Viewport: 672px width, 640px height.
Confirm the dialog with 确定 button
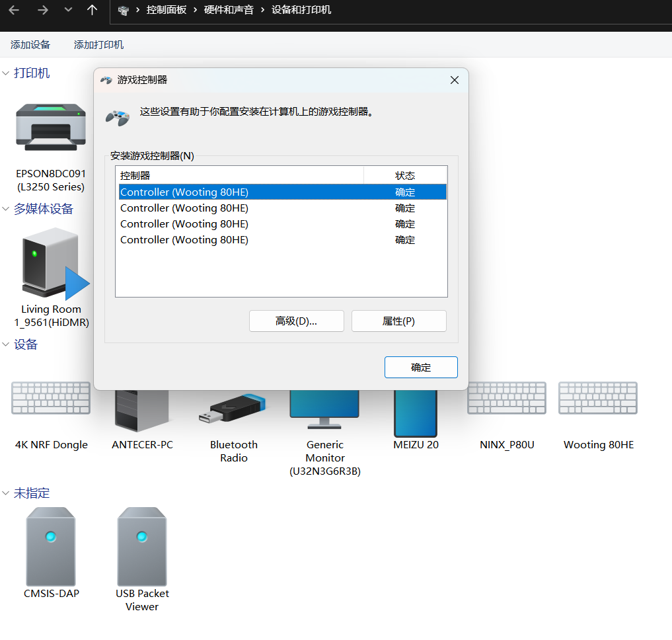point(421,367)
